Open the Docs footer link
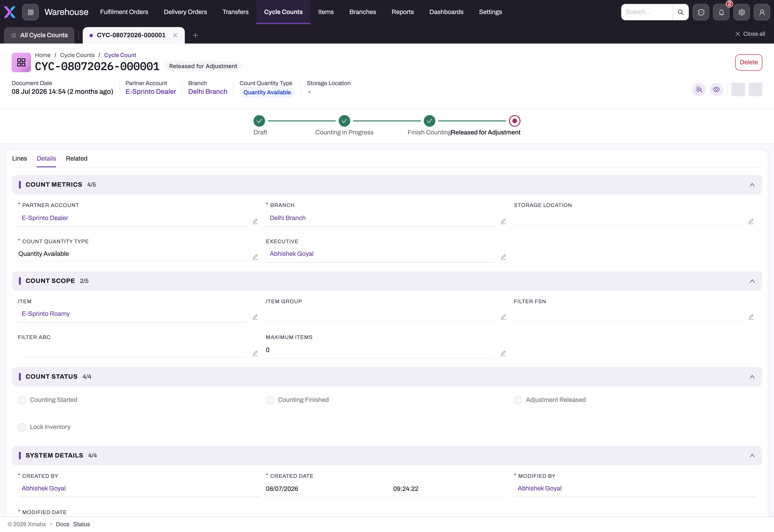The image size is (774, 532). [63, 524]
